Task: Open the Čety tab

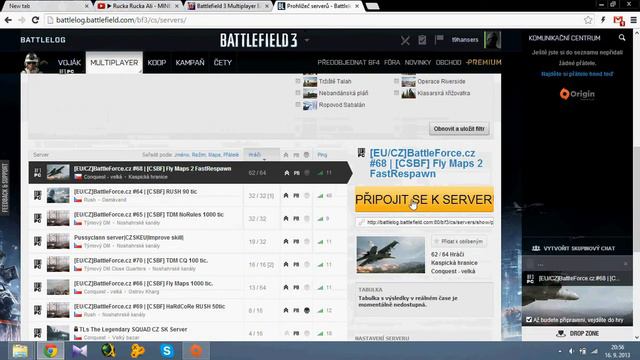Action: (222, 62)
